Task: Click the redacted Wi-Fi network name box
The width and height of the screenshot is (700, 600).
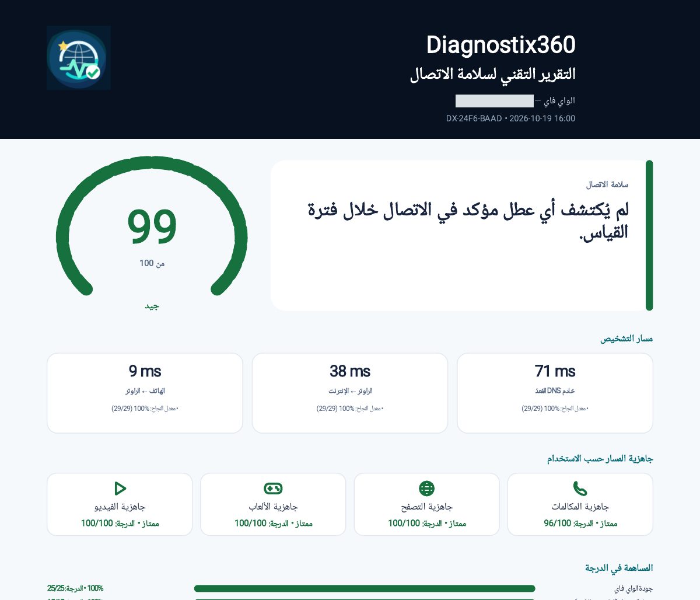Action: [494, 101]
